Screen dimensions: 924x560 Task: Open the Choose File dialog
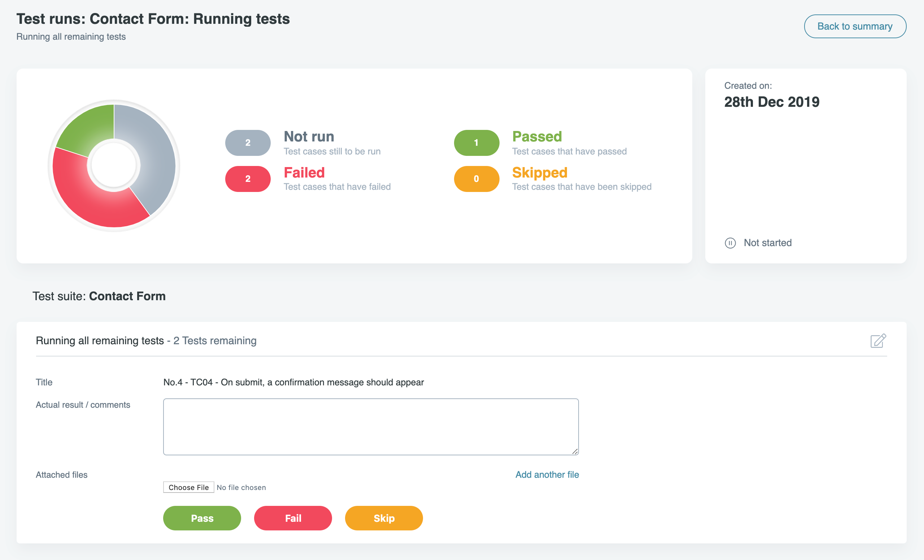pyautogui.click(x=188, y=487)
